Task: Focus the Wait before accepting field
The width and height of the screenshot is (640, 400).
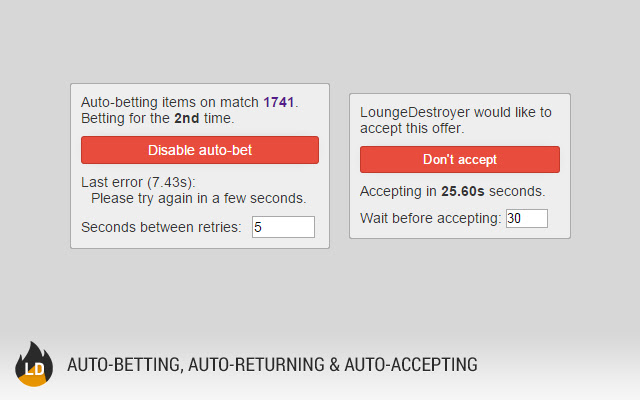Action: [526, 218]
